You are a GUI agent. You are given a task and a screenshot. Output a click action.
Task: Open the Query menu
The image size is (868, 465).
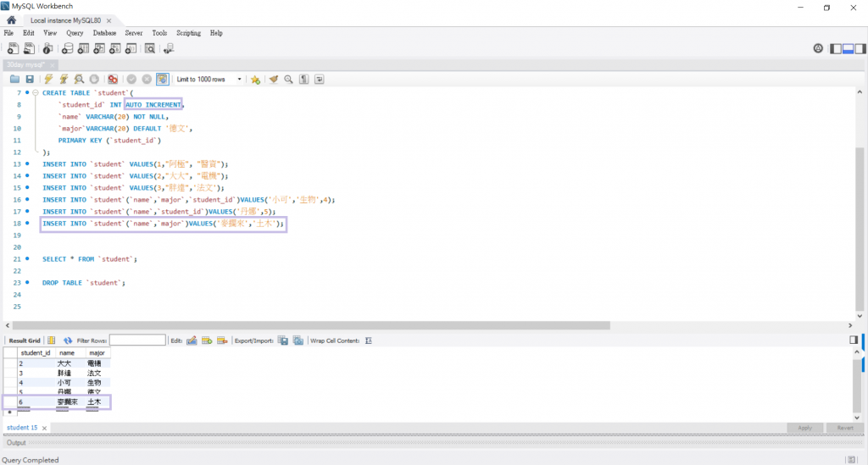pyautogui.click(x=75, y=33)
